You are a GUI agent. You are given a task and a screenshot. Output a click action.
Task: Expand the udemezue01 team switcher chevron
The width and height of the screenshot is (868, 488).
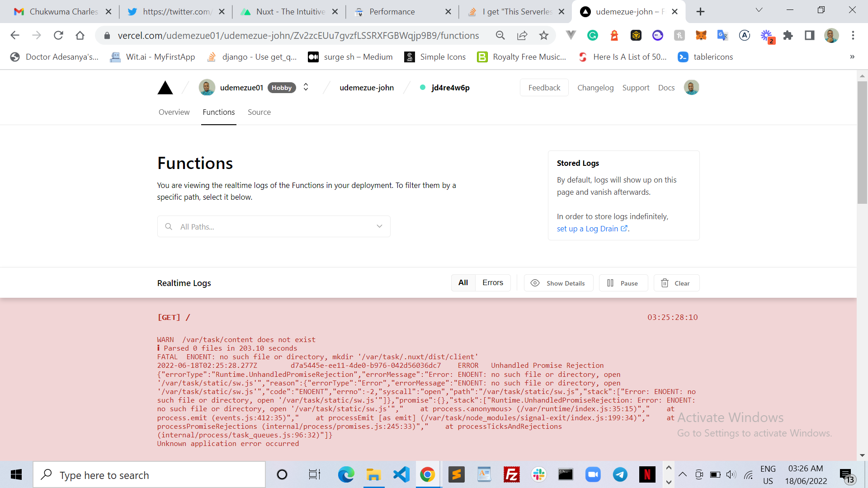(x=306, y=87)
